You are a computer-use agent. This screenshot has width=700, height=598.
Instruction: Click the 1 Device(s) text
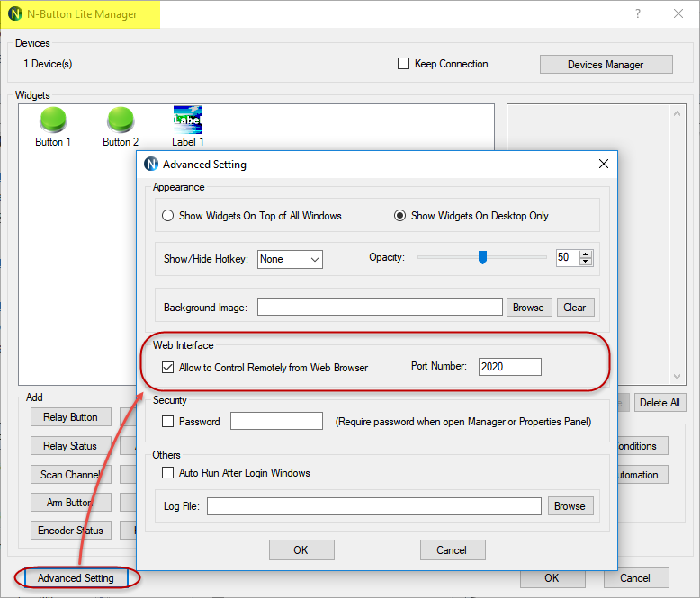48,64
